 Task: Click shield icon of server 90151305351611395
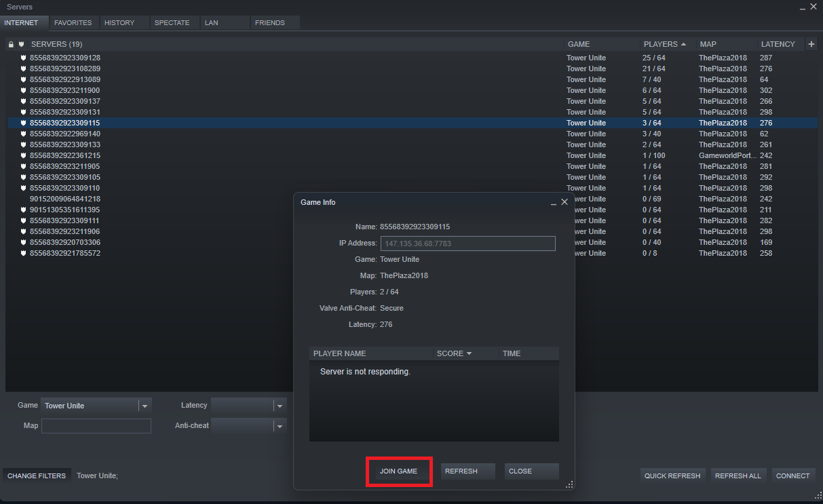click(24, 210)
